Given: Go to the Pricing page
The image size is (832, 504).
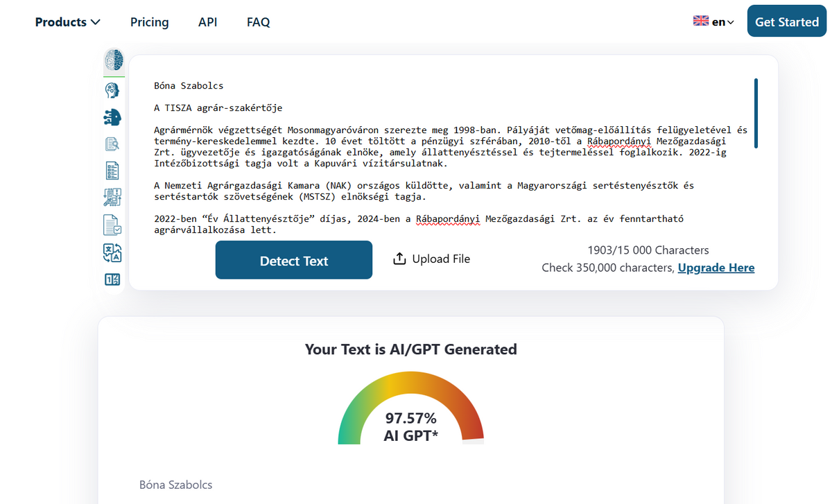Looking at the screenshot, I should click(149, 22).
